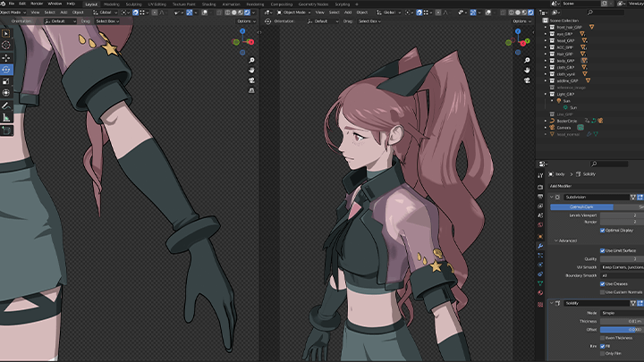Open Orientation Default dropdown in left viewport
Image resolution: width=644 pixels, height=362 pixels.
pos(61,21)
